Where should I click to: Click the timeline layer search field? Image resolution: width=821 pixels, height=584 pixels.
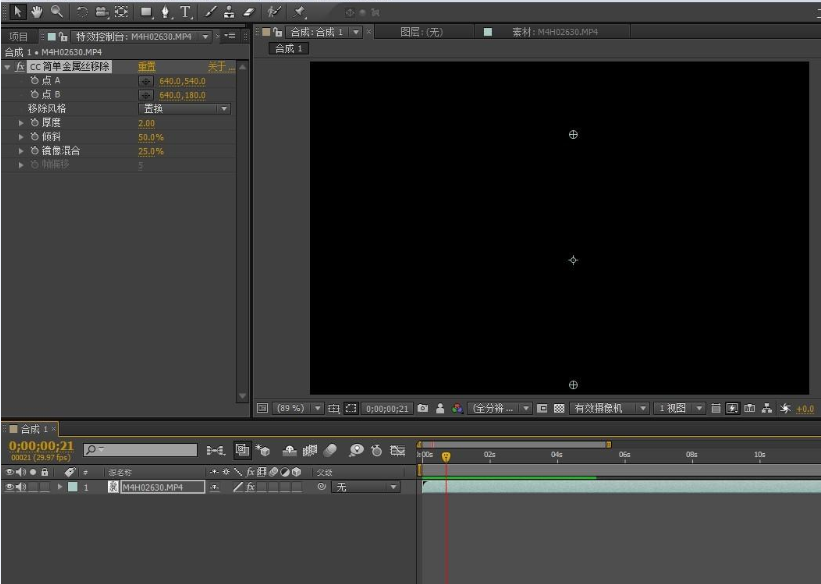coord(140,450)
